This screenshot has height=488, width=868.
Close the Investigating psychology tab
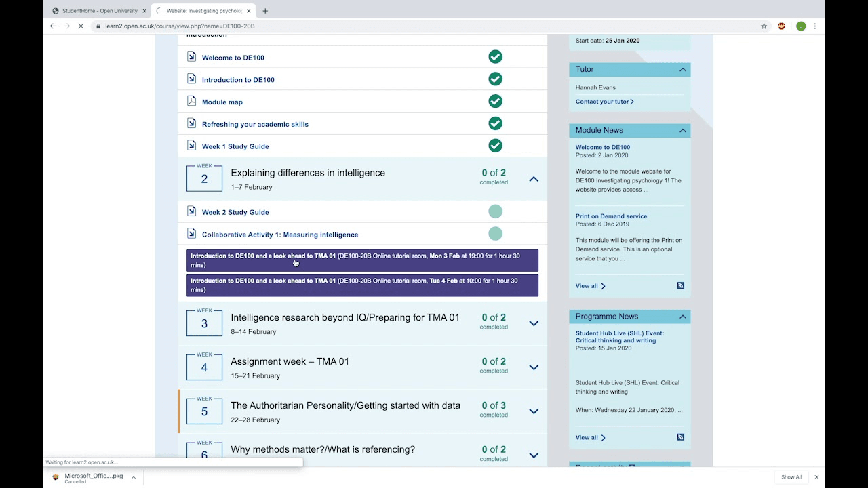click(x=249, y=11)
